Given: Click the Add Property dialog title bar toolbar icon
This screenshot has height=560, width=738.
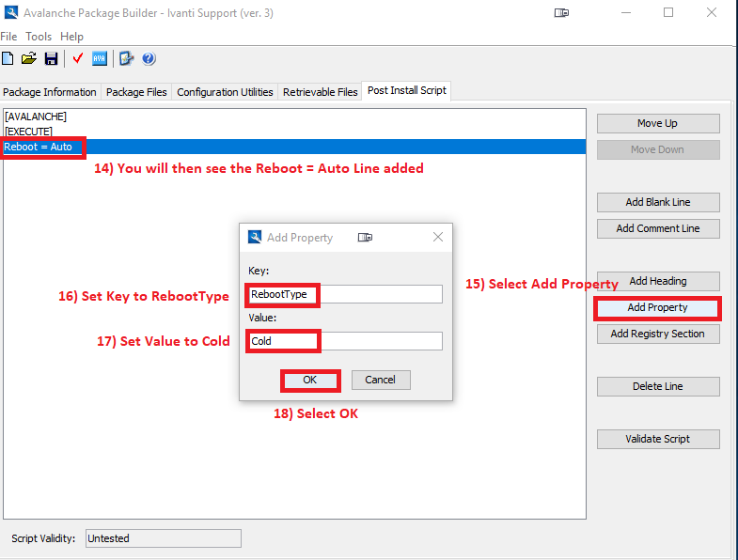Looking at the screenshot, I should pyautogui.click(x=365, y=237).
